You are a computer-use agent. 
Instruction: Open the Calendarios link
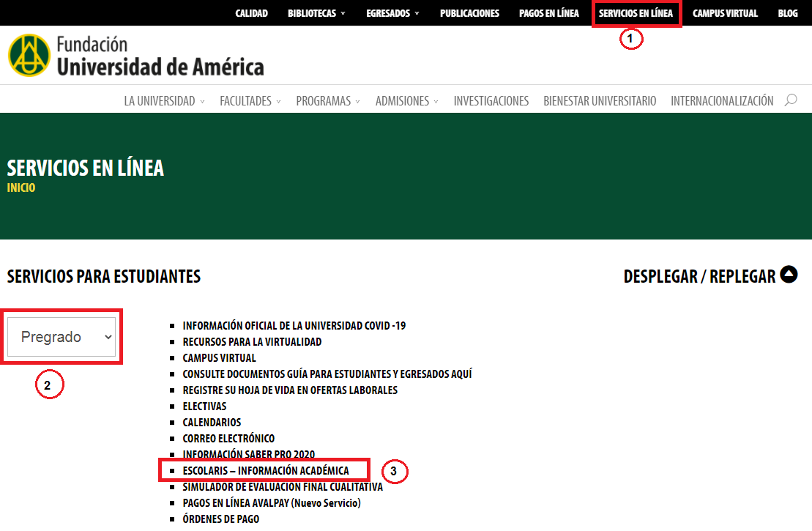tap(212, 422)
